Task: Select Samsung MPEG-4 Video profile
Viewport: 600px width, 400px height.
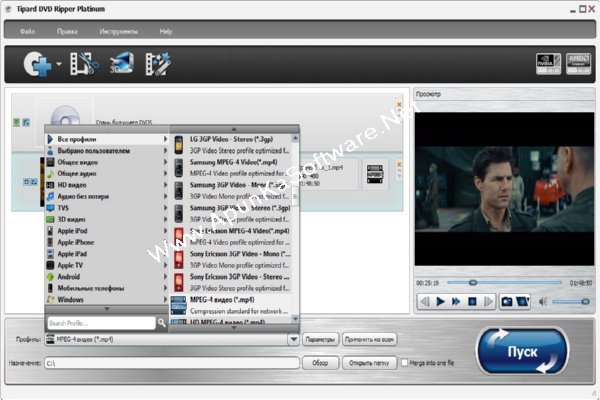Action: pos(232,168)
